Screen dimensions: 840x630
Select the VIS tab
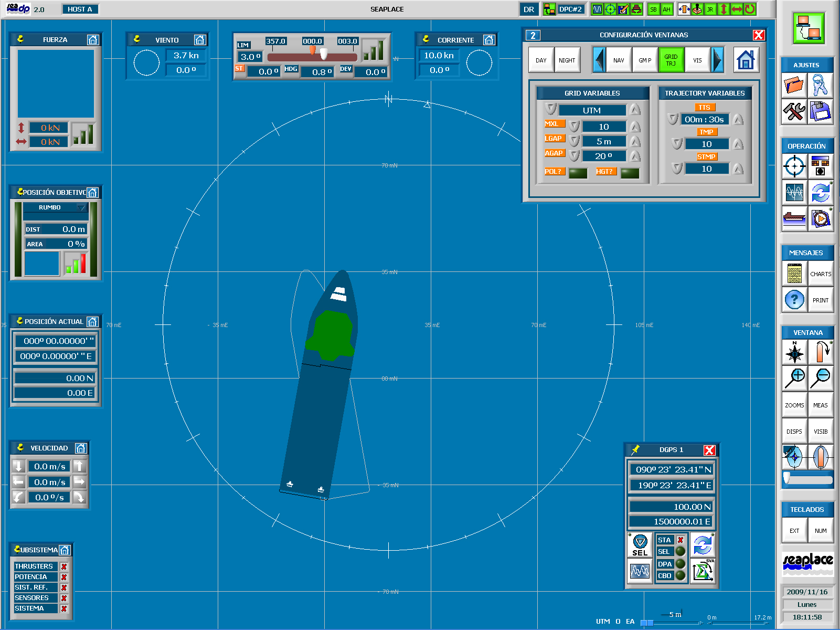697,60
